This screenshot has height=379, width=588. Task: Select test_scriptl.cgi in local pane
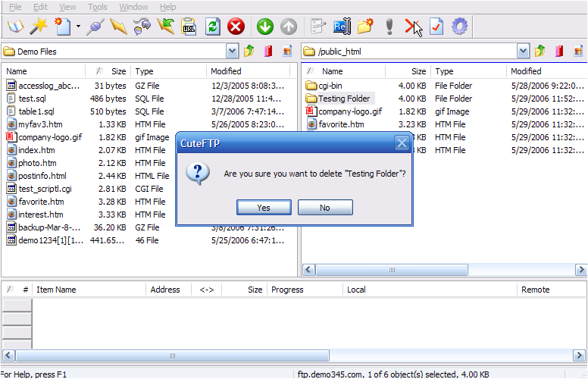(x=39, y=189)
